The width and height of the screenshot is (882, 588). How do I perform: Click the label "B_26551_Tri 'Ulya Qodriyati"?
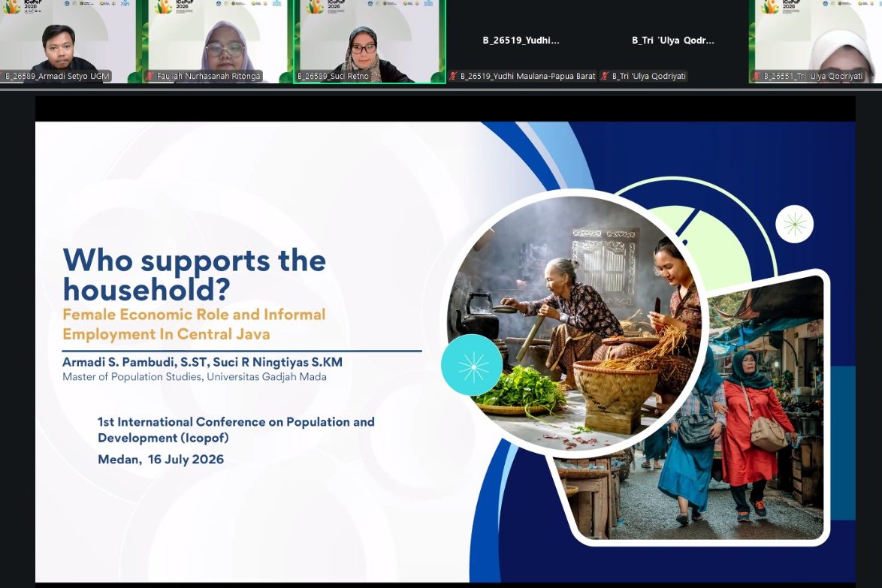click(x=813, y=76)
